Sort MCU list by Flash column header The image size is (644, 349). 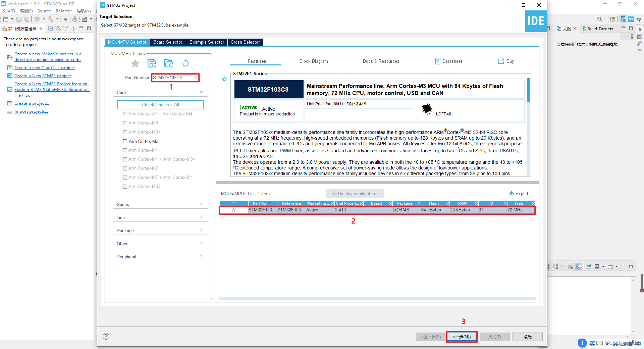434,203
